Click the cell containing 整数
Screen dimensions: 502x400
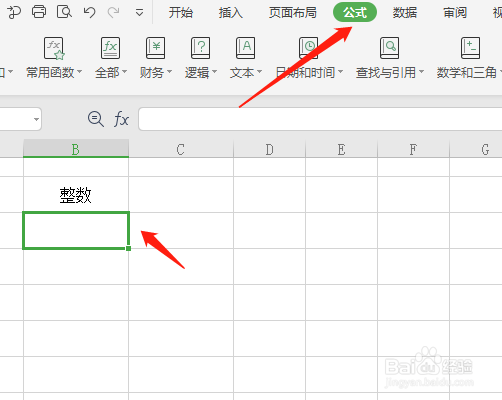[76, 195]
